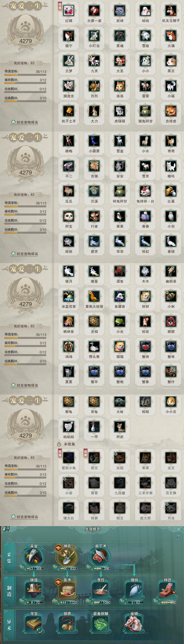Viewport: 184px width, 644px height.
Task: Close the 生活技艺 life skills panel
Action: (x=179, y=529)
